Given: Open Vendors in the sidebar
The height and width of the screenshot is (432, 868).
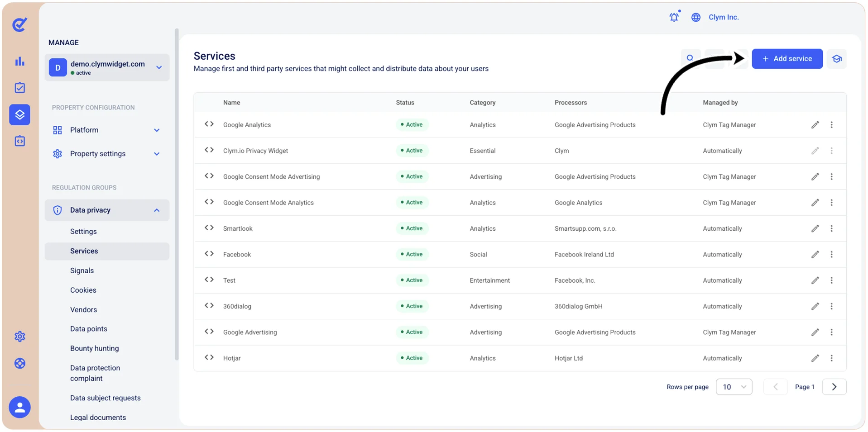Looking at the screenshot, I should [83, 310].
